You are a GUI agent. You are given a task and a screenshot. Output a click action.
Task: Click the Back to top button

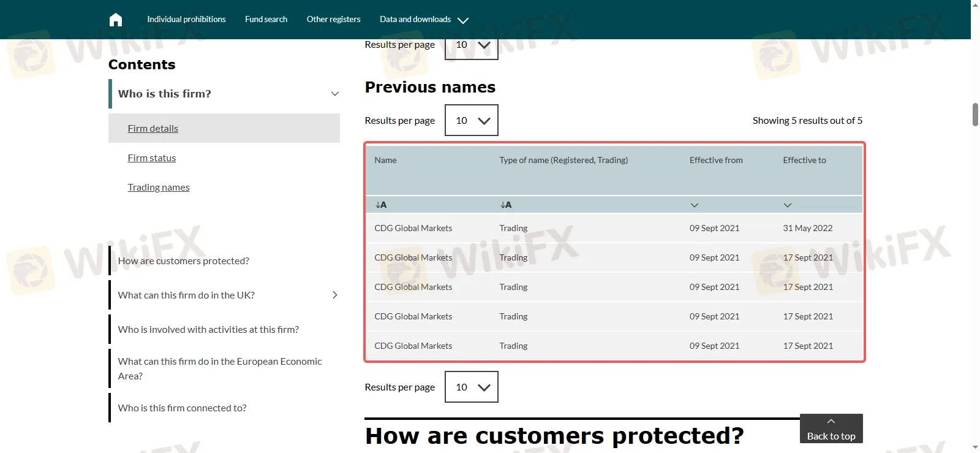831,428
